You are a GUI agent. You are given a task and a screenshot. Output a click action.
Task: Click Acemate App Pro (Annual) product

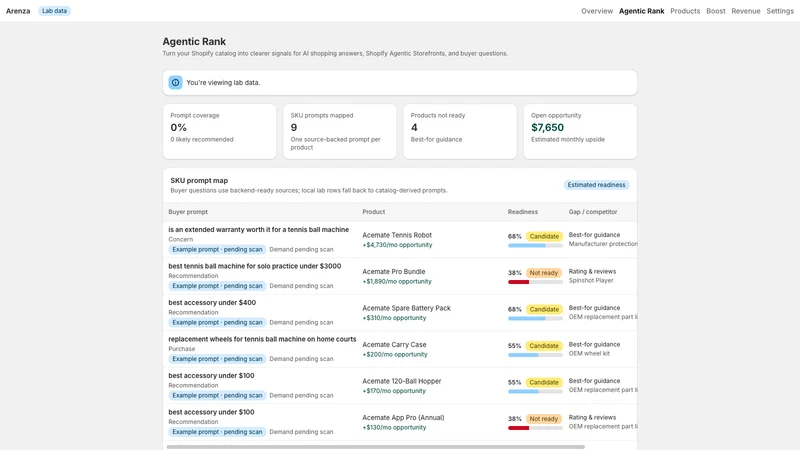(x=403, y=417)
